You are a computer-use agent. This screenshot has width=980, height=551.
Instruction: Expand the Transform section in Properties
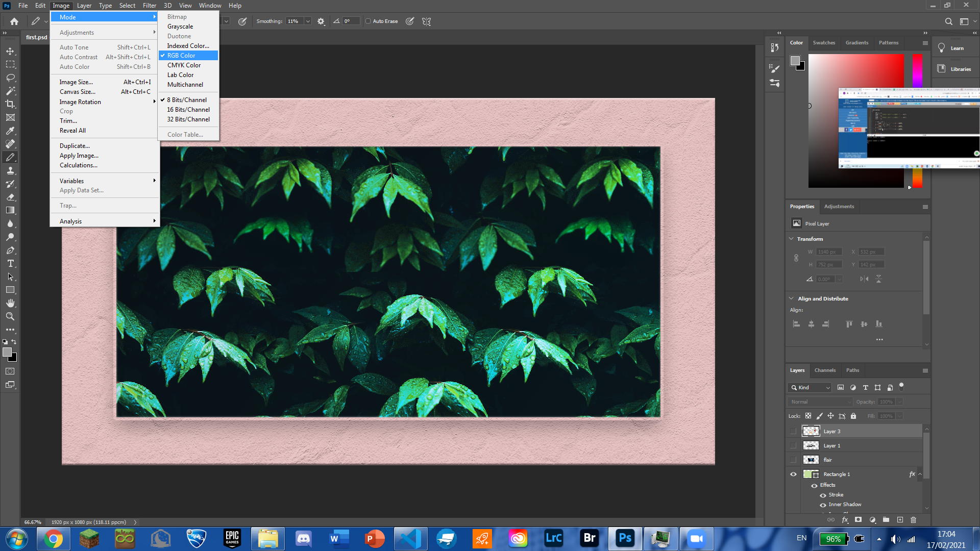[792, 239]
